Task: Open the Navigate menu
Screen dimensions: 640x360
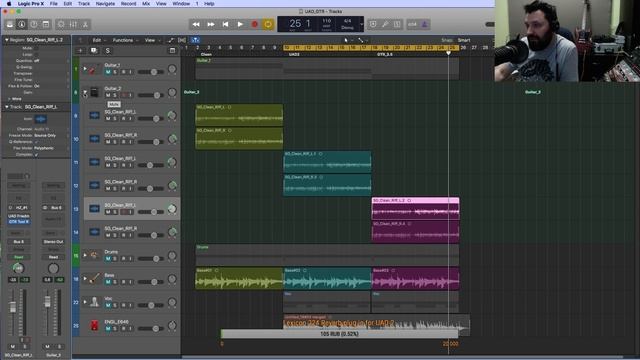Action: point(105,4)
